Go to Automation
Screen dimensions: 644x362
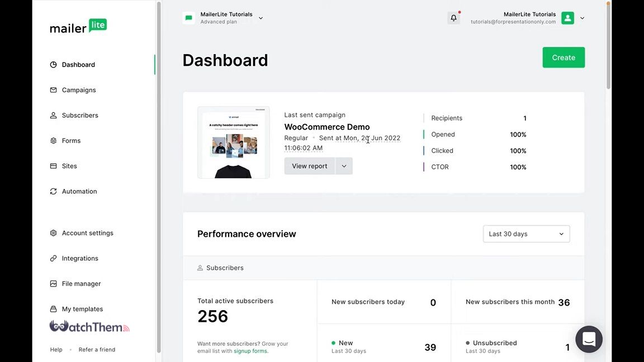click(x=79, y=191)
